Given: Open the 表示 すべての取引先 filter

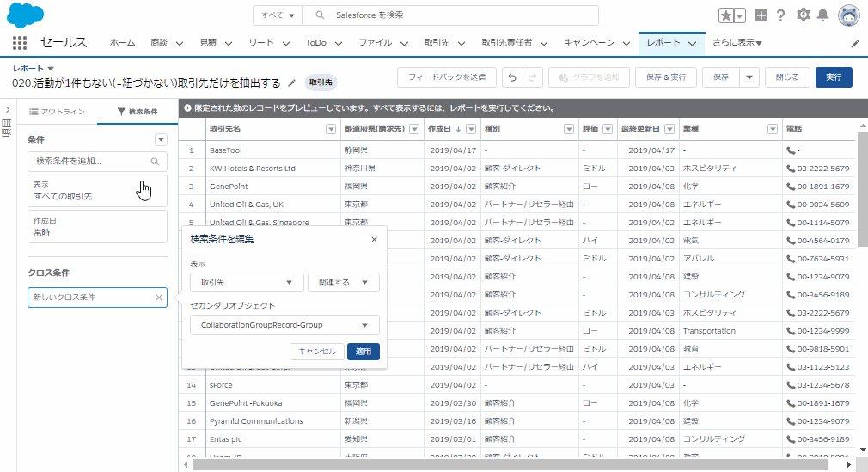Looking at the screenshot, I should click(x=97, y=191).
